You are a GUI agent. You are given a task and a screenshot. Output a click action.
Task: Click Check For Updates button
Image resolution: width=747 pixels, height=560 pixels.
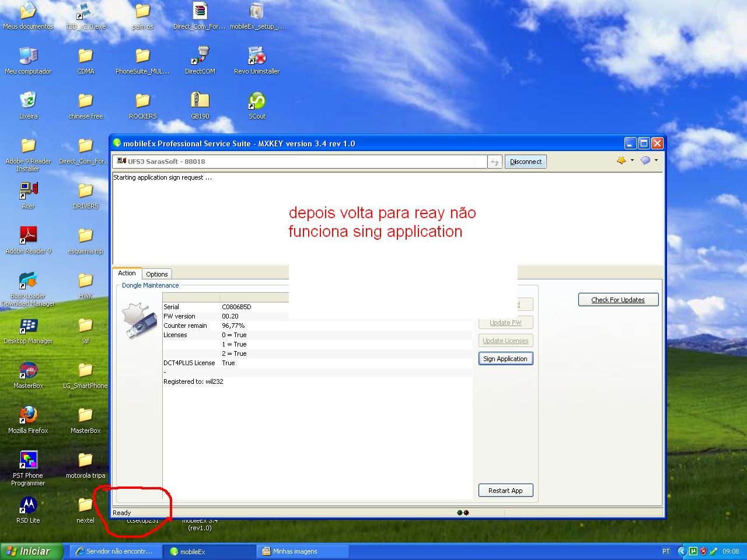point(618,300)
